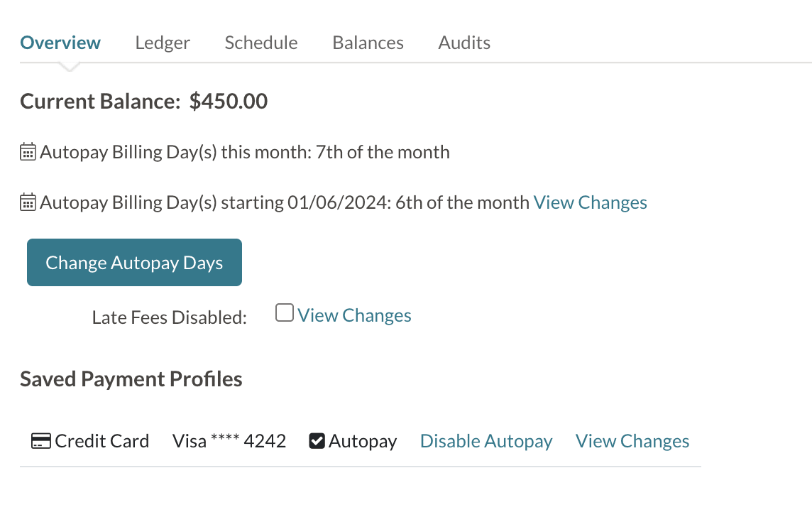Click calendar icon beside billing days starting 01/06/2024
The image size is (812, 517).
[x=28, y=202]
